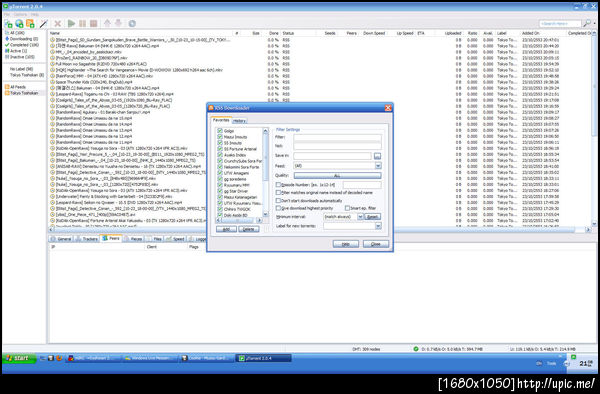Select the Inactive category in sidebar
This screenshot has width=600, height=394.
point(20,57)
